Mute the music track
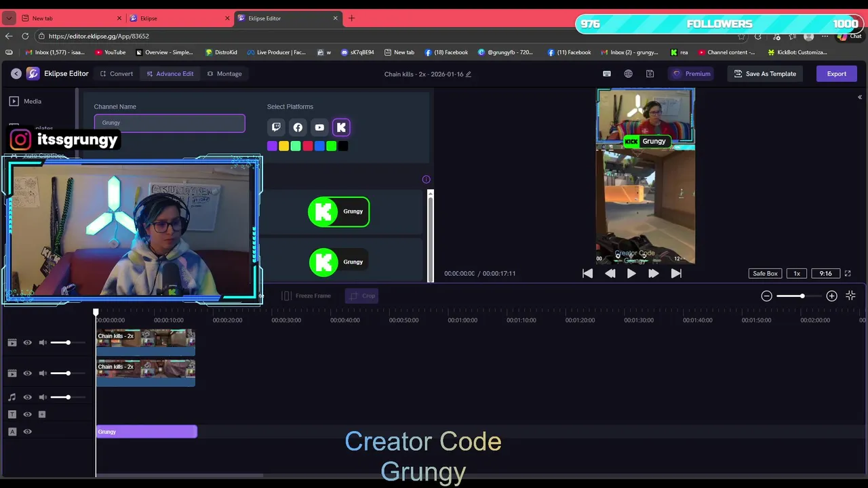 pos(43,397)
